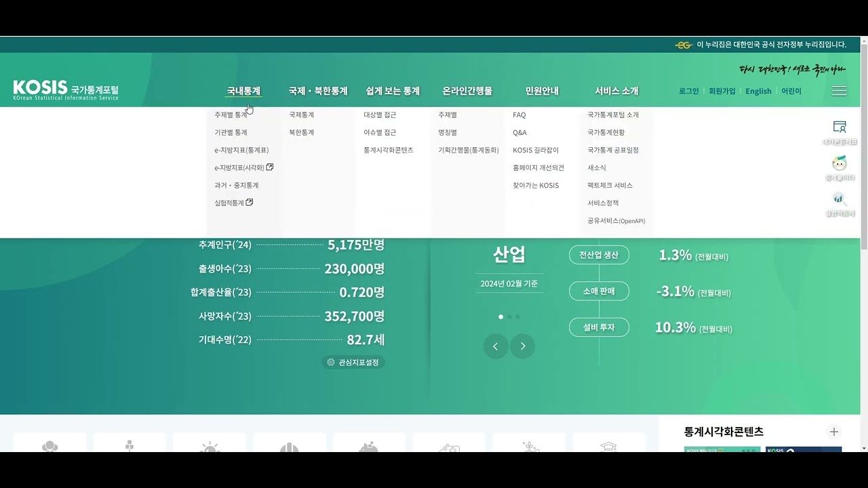Click the 관심지표설정 button
The image size is (868, 488).
[353, 363]
